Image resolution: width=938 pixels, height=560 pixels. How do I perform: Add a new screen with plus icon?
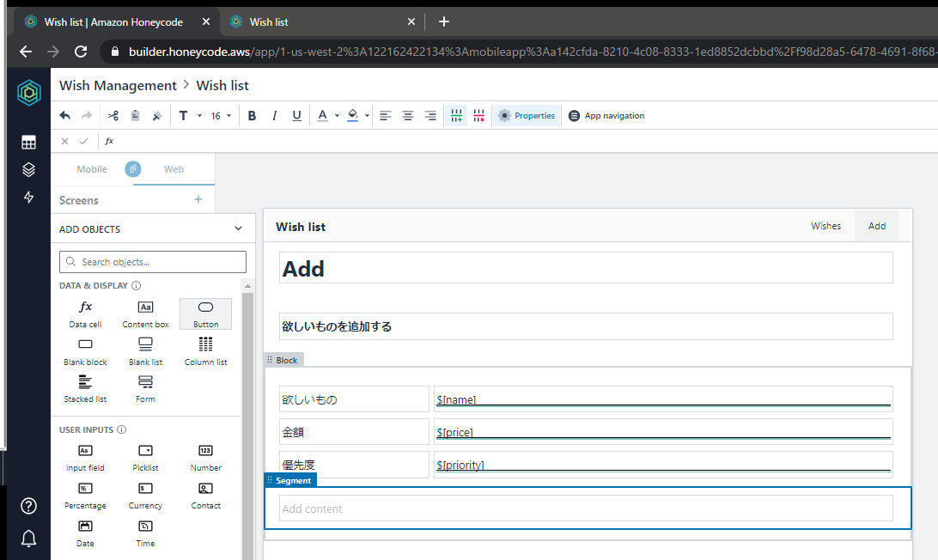point(198,199)
